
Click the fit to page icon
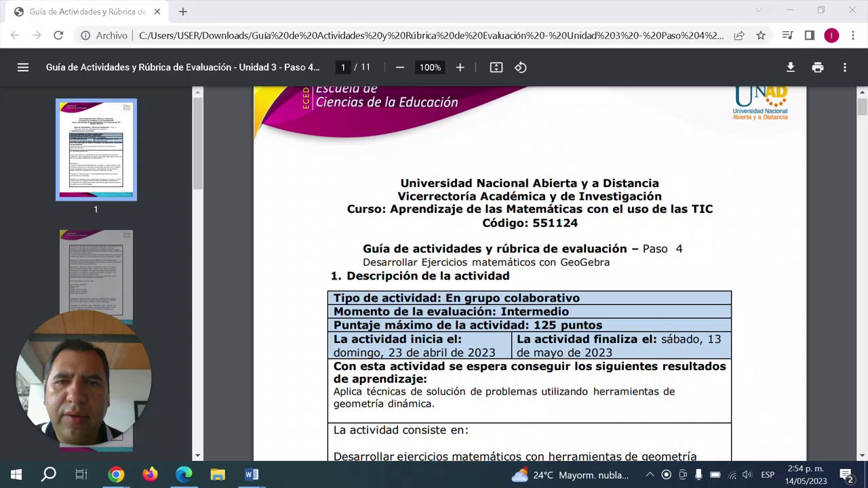click(x=496, y=67)
